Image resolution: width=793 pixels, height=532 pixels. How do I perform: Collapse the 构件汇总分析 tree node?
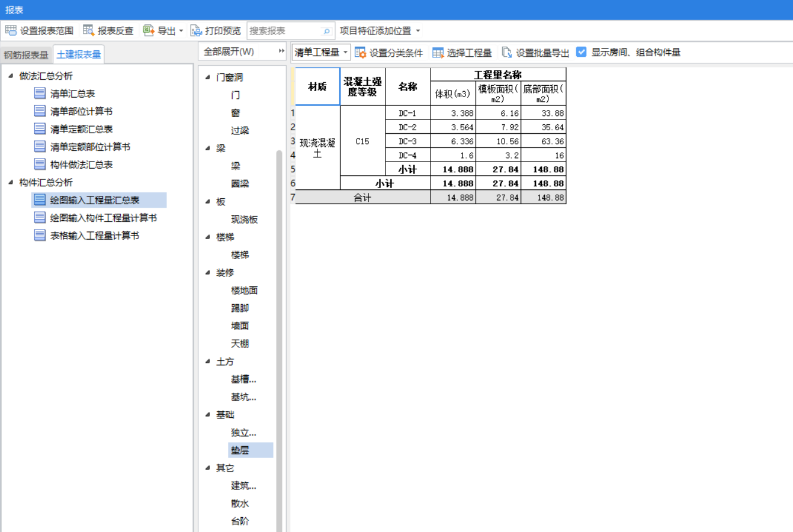(x=11, y=182)
